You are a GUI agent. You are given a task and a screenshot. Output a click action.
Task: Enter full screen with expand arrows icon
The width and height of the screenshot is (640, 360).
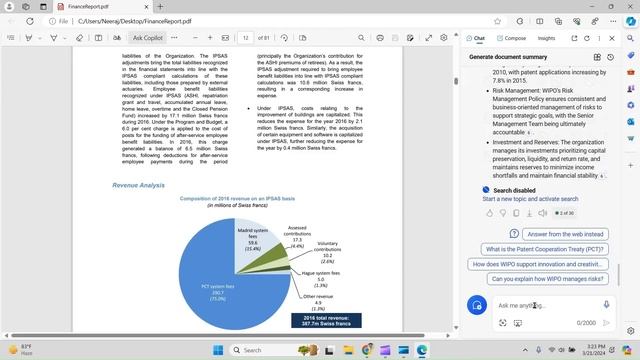point(429,38)
